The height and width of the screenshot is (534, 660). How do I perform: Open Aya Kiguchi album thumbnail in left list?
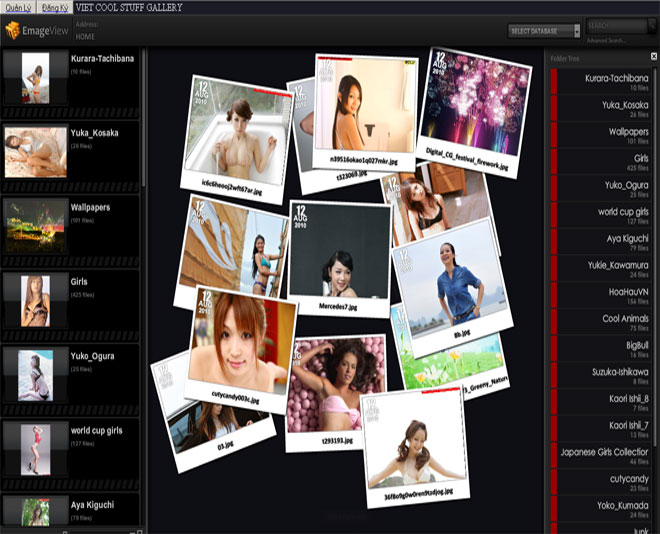[x=35, y=512]
